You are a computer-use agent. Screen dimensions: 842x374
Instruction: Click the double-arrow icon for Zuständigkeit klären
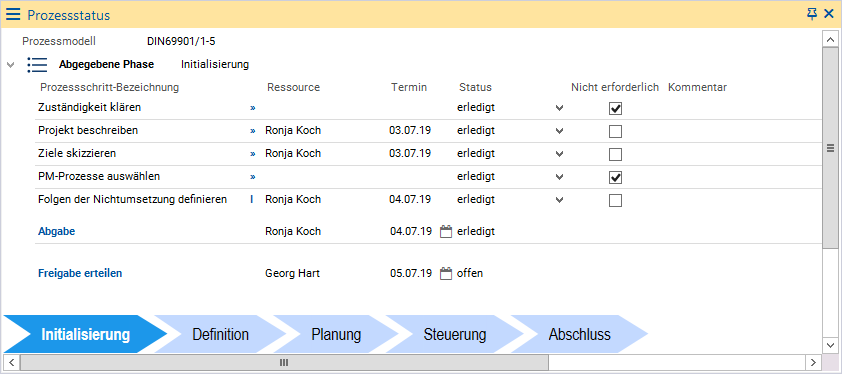pos(252,108)
